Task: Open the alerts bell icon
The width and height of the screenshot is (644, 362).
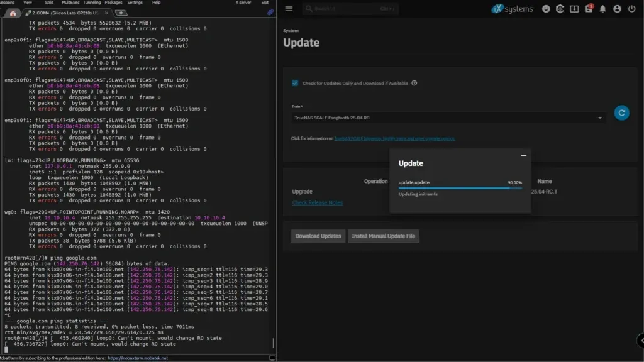Action: pyautogui.click(x=602, y=9)
